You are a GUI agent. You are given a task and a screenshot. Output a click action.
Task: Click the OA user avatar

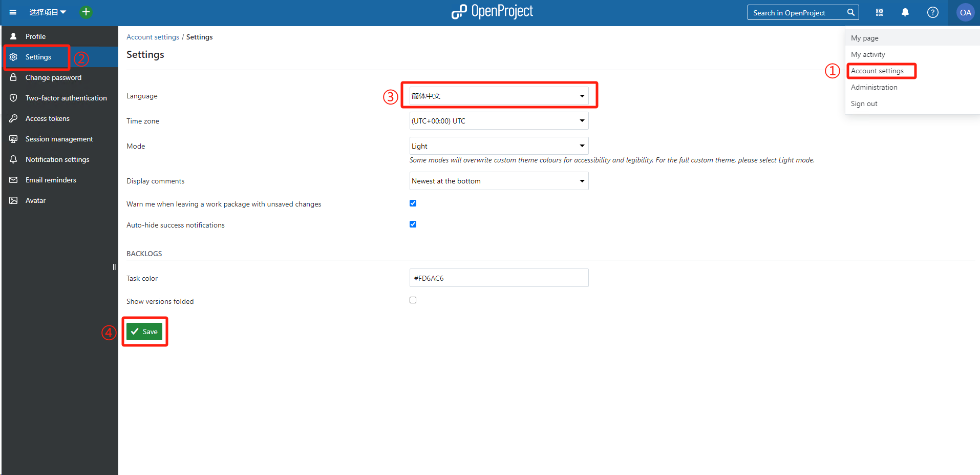coord(965,12)
